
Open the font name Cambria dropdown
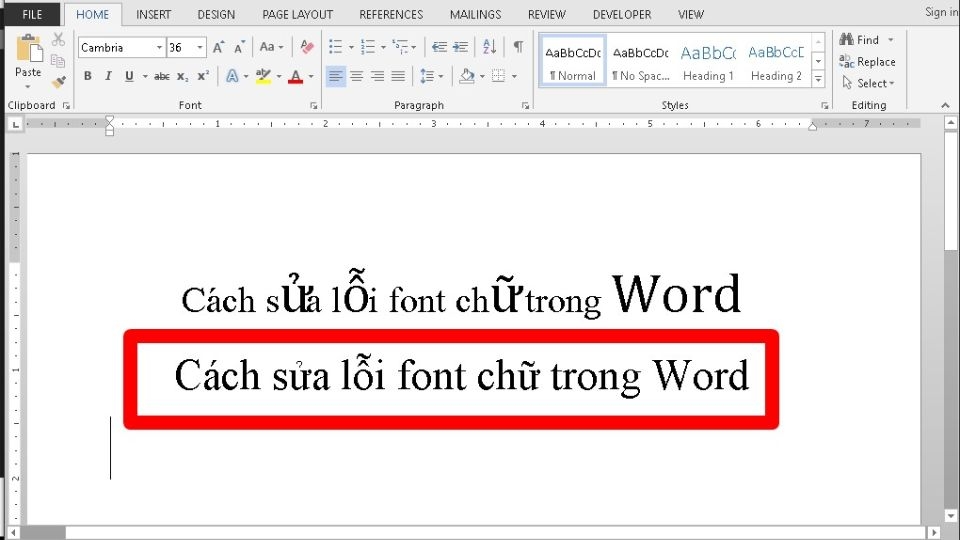[159, 47]
